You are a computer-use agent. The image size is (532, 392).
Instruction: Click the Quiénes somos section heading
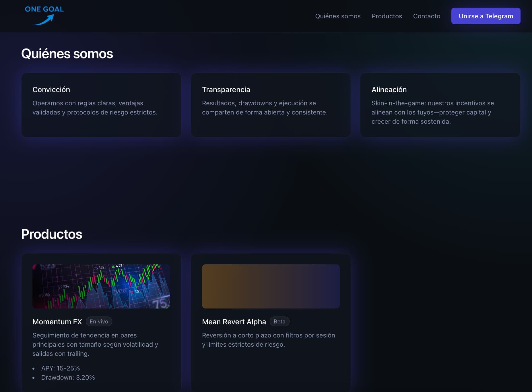pos(67,54)
